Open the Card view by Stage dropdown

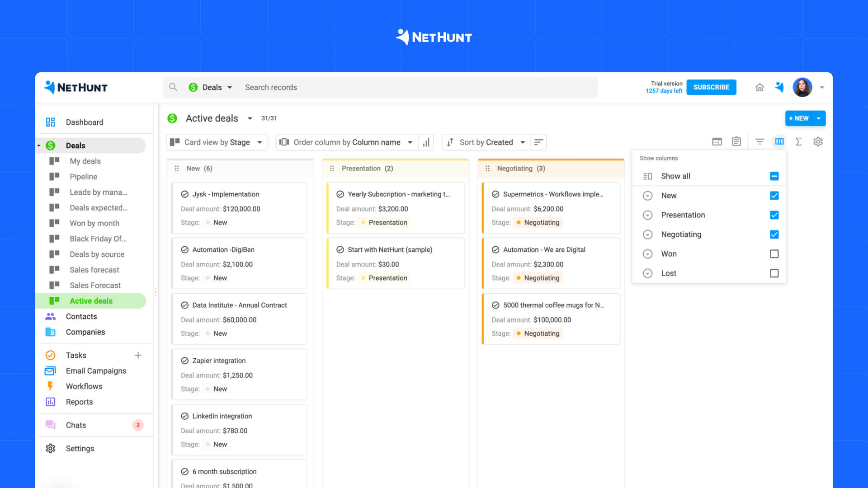(x=217, y=142)
